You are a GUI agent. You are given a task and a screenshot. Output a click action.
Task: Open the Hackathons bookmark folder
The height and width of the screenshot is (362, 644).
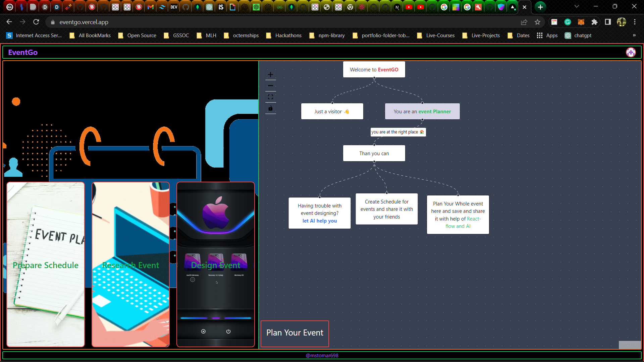tap(284, 36)
